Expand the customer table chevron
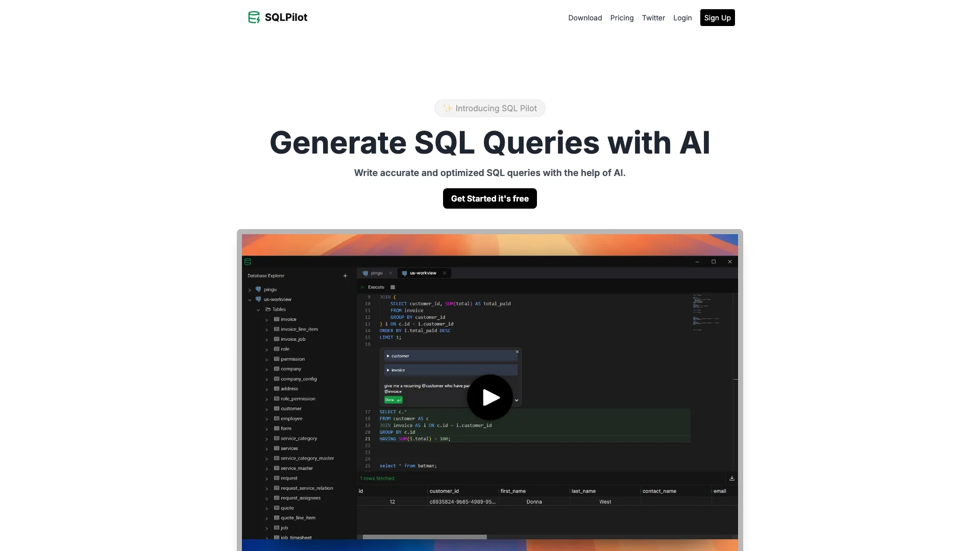 pos(266,409)
